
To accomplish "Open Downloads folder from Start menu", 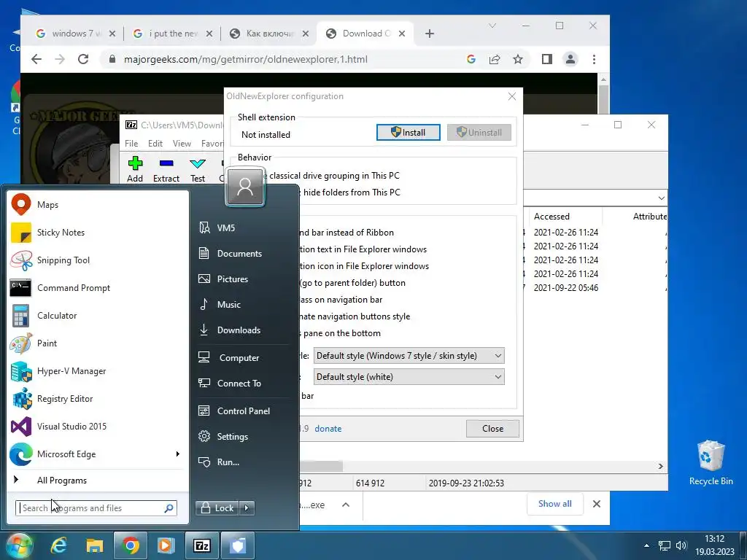I will (244, 330).
